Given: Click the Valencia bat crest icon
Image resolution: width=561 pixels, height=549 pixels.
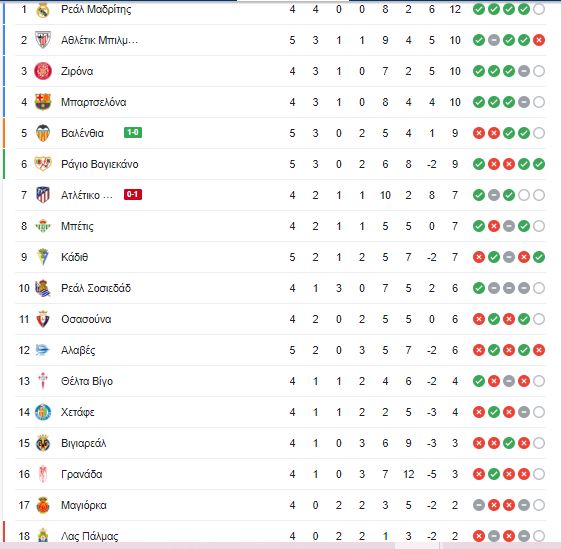Looking at the screenshot, I should (x=43, y=133).
